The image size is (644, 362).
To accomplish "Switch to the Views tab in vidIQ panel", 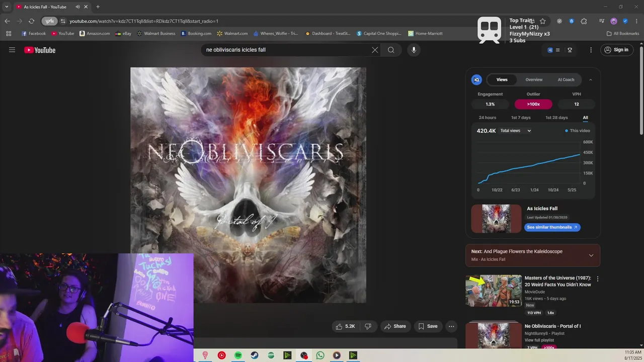I will [x=502, y=79].
